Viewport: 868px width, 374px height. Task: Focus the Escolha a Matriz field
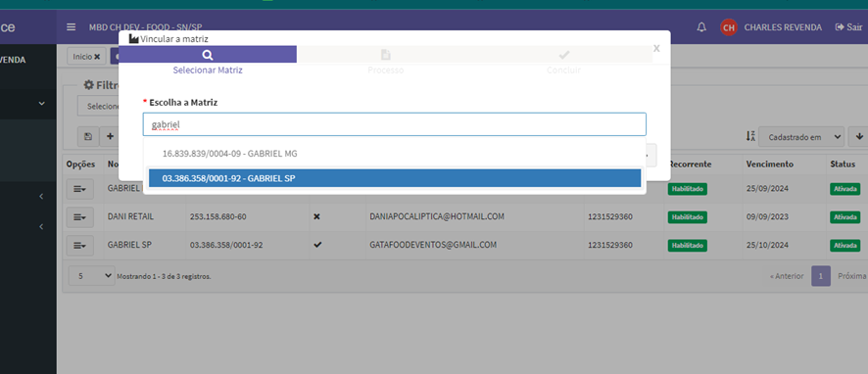pyautogui.click(x=394, y=124)
